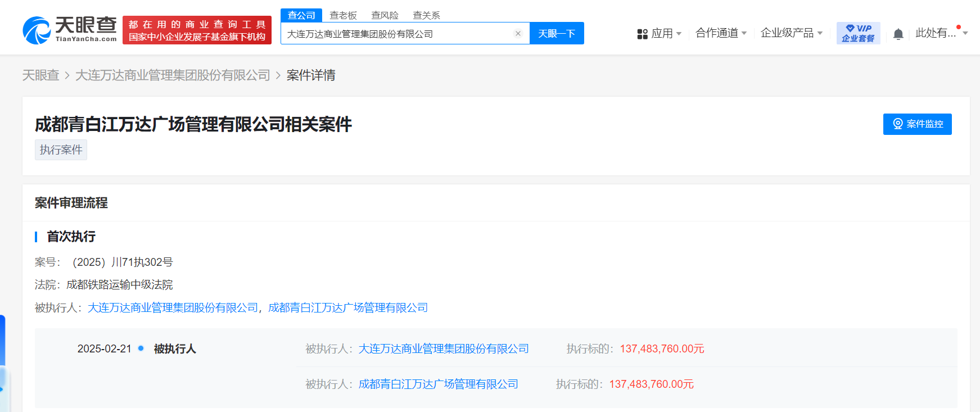Click the 执行案件 tag

(x=61, y=150)
